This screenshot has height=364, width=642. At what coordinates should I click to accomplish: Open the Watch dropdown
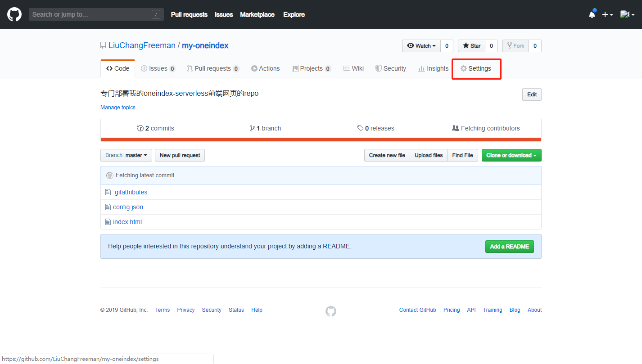coord(421,46)
